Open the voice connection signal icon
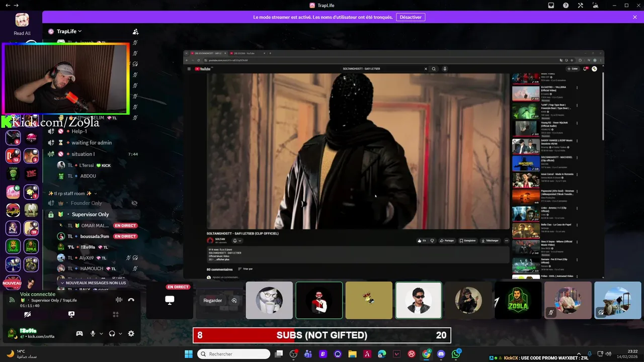This screenshot has width=644, height=362. 12,300
